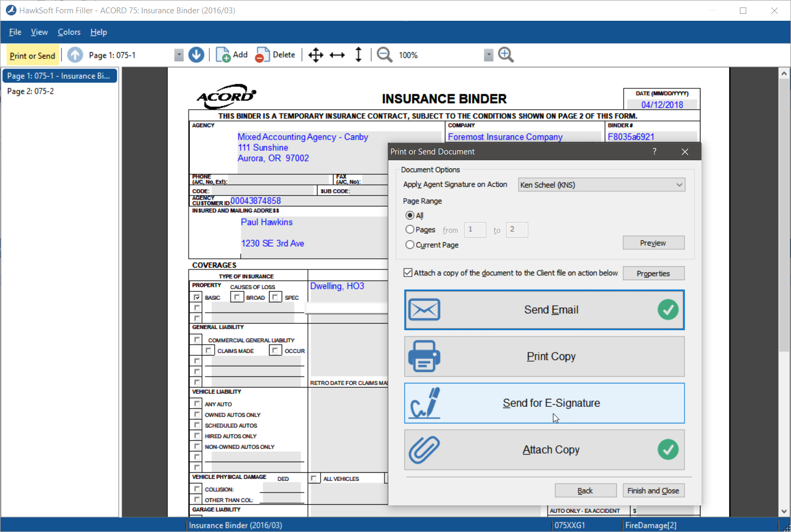Toggle the BASIC causes of loss checkbox
Screen dimensions: 791x532
point(197,297)
